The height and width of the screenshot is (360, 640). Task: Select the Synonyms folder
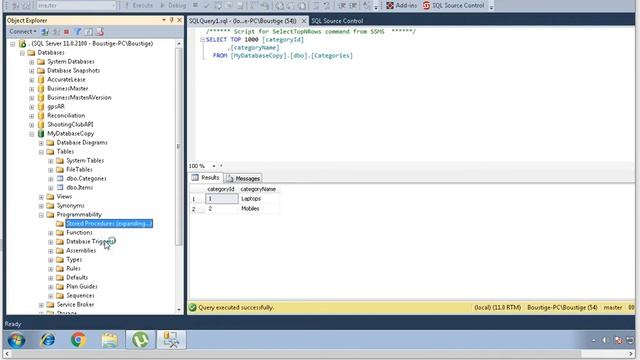coord(71,205)
